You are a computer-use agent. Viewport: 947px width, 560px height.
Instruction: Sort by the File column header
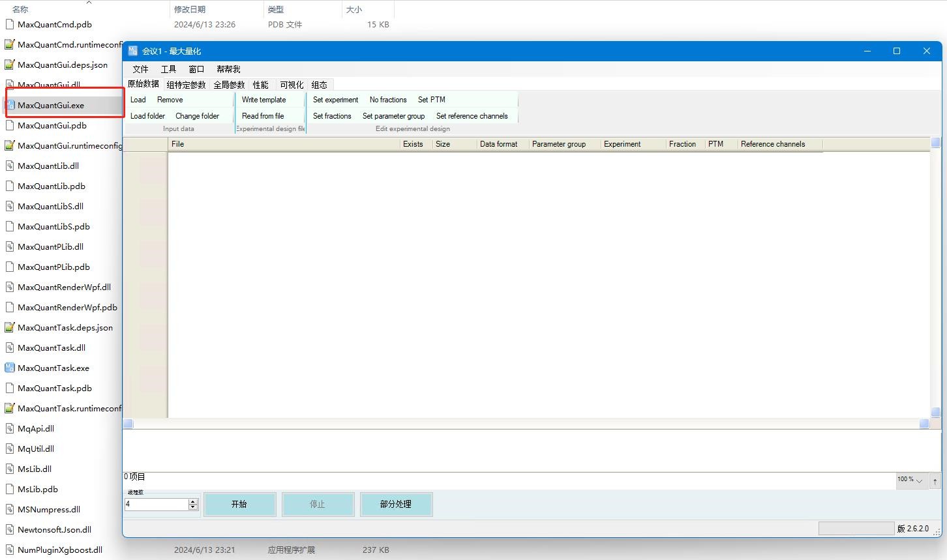coord(284,144)
